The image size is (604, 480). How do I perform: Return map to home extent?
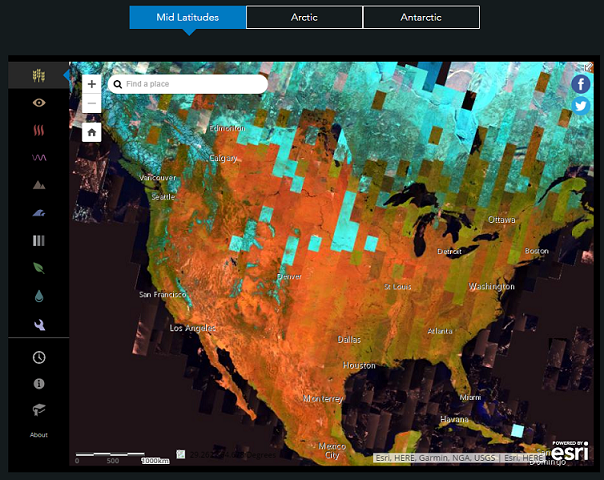tap(92, 133)
